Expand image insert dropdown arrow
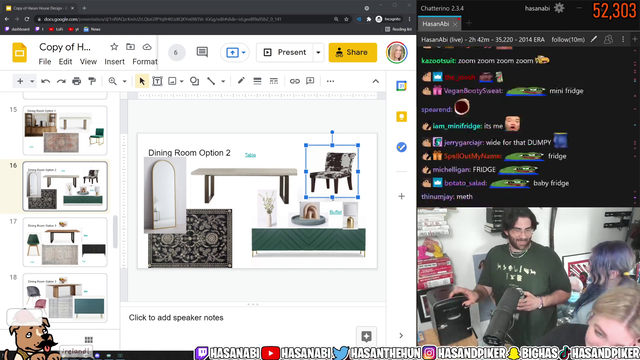Viewport: 640px width, 360px height. 182,81
